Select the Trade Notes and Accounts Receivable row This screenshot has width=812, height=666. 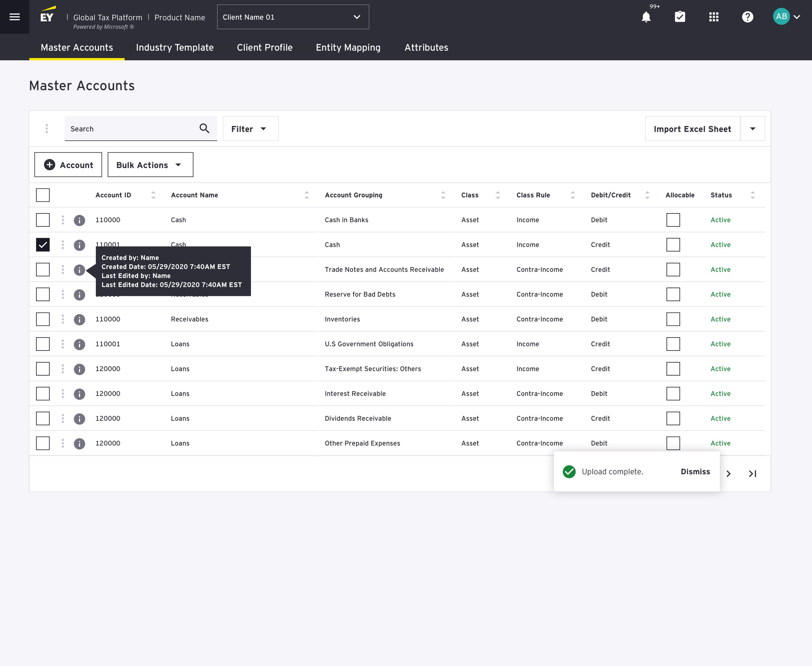[43, 269]
